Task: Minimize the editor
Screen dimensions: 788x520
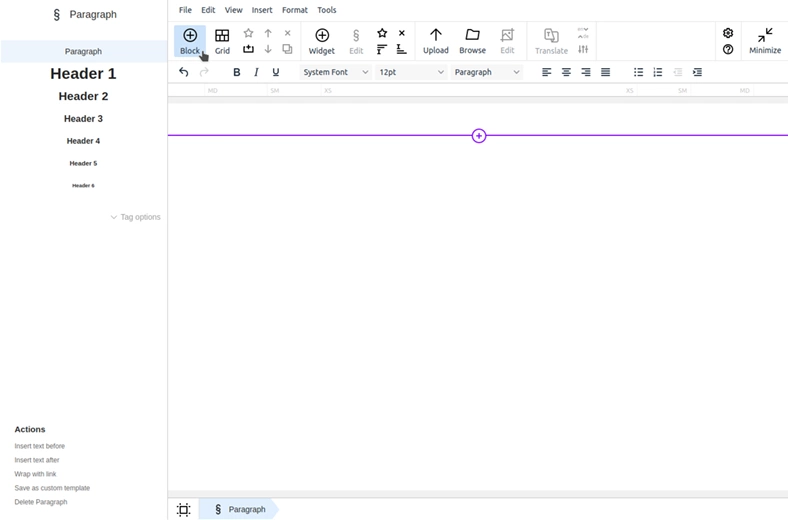Action: pos(765,41)
